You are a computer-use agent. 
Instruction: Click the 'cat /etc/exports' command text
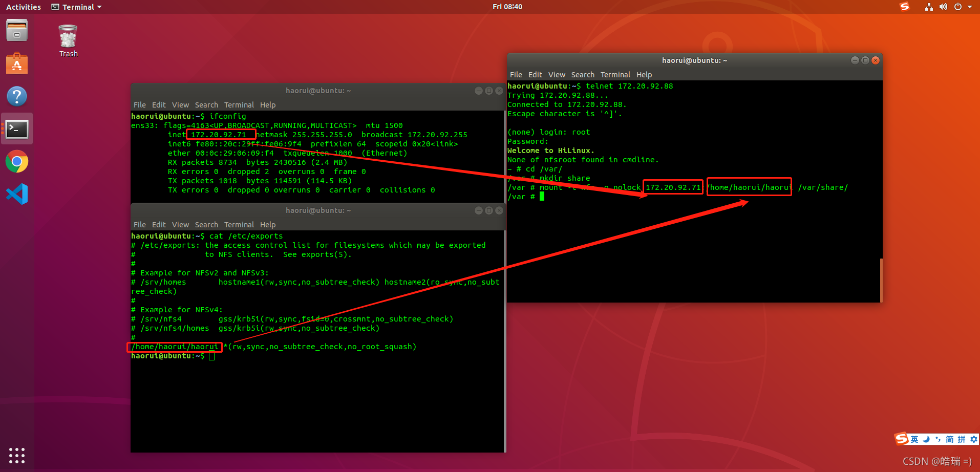tap(246, 236)
